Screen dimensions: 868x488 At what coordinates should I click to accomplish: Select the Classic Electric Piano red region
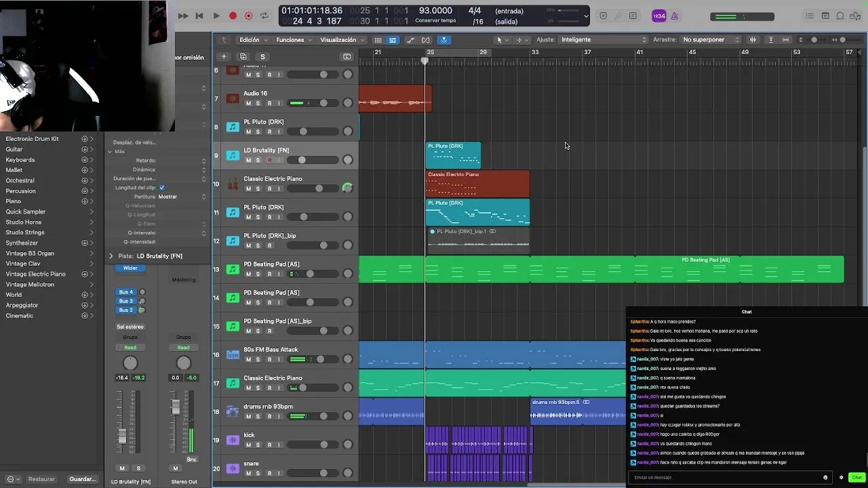477,184
